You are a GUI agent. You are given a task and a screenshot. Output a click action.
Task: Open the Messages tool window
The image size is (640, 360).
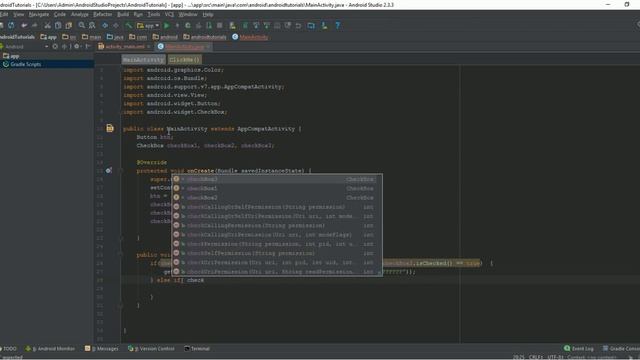click(x=102, y=349)
